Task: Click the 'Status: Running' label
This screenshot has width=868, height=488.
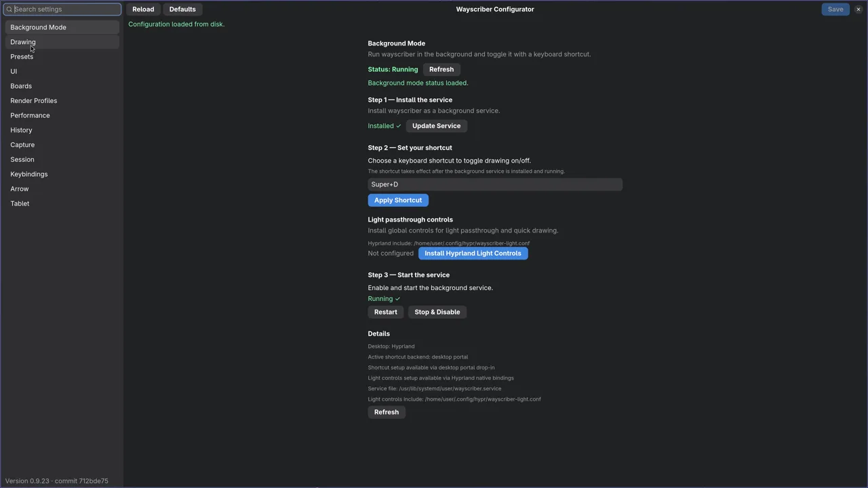Action: pyautogui.click(x=393, y=69)
